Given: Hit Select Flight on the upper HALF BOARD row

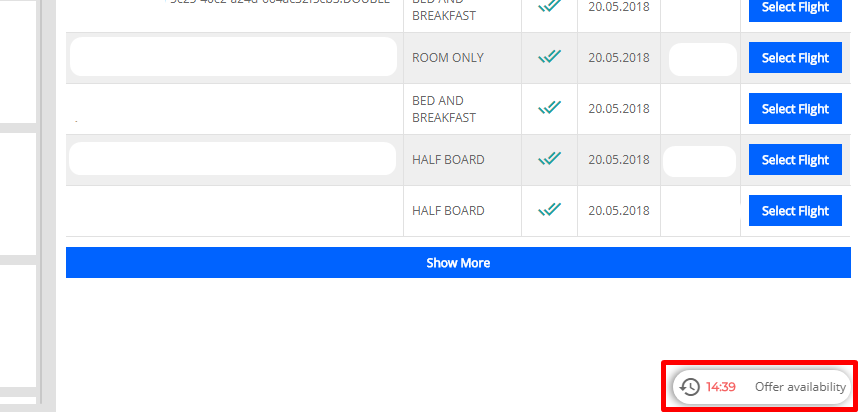Looking at the screenshot, I should point(795,160).
